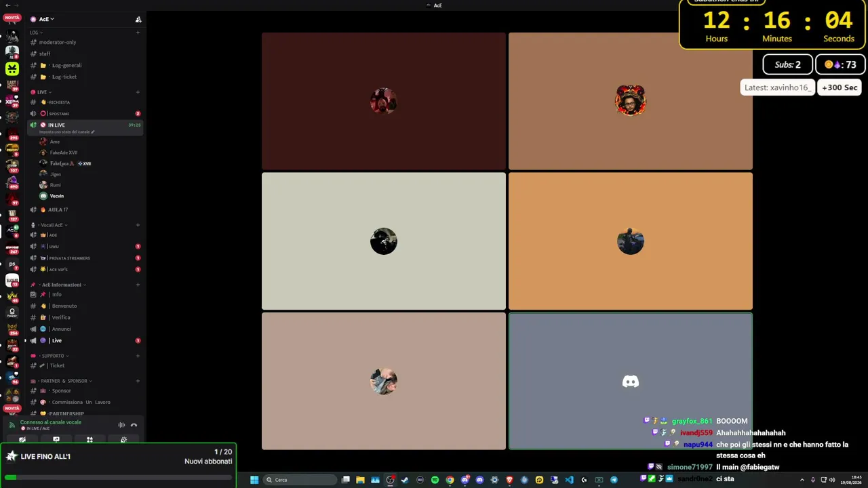Open the activities button in voice panel
Viewport: 868px width, 488px height.
coord(90,440)
